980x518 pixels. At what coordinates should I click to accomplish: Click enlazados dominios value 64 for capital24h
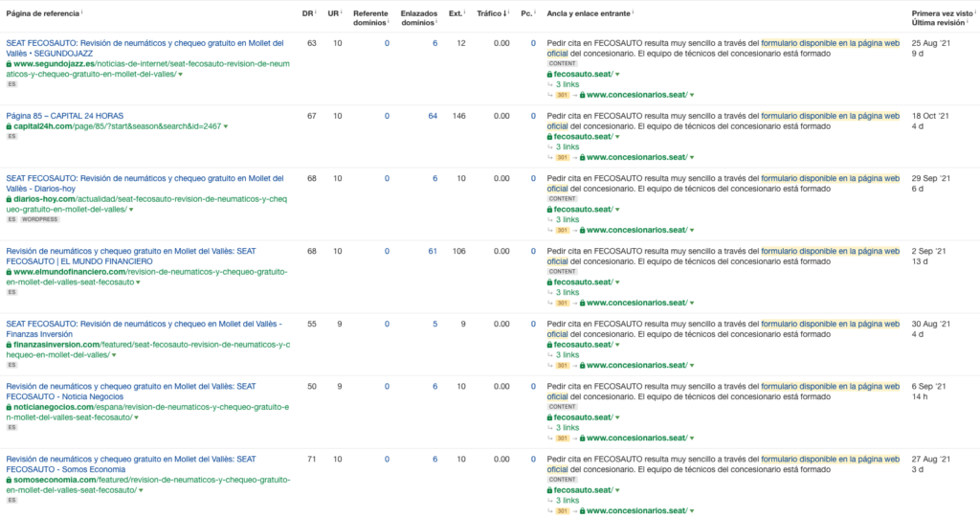tap(433, 116)
